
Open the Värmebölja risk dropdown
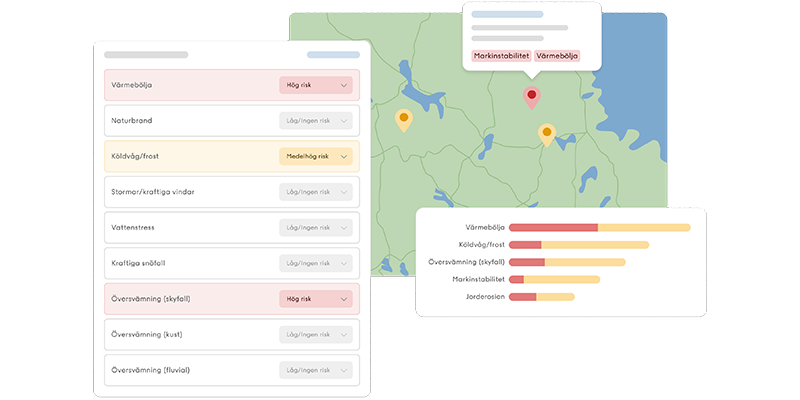tap(316, 85)
